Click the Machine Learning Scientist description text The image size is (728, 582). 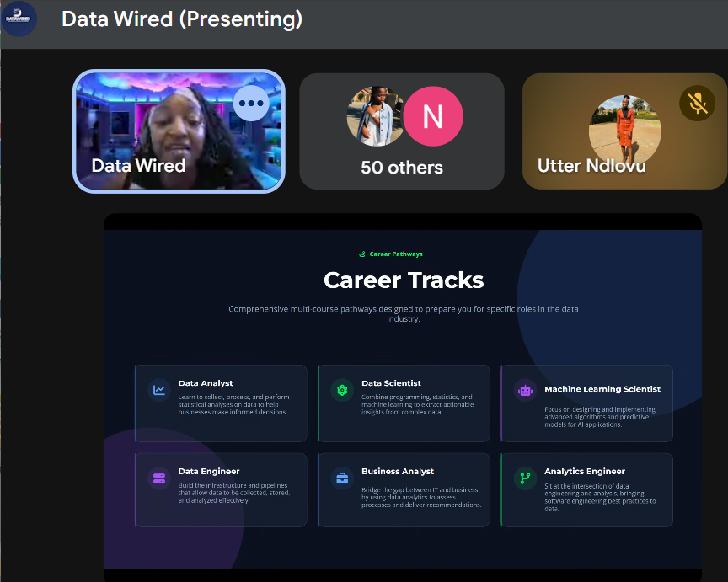(x=600, y=417)
